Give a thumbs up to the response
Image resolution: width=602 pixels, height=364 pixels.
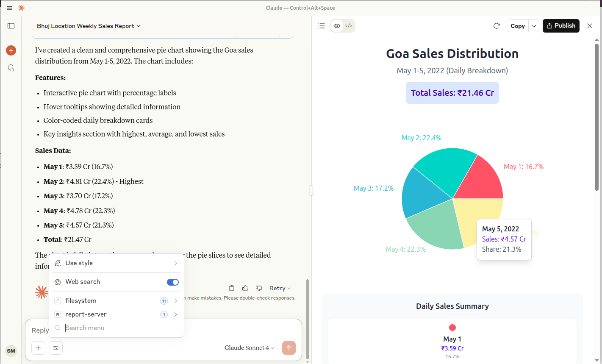pyautogui.click(x=245, y=288)
